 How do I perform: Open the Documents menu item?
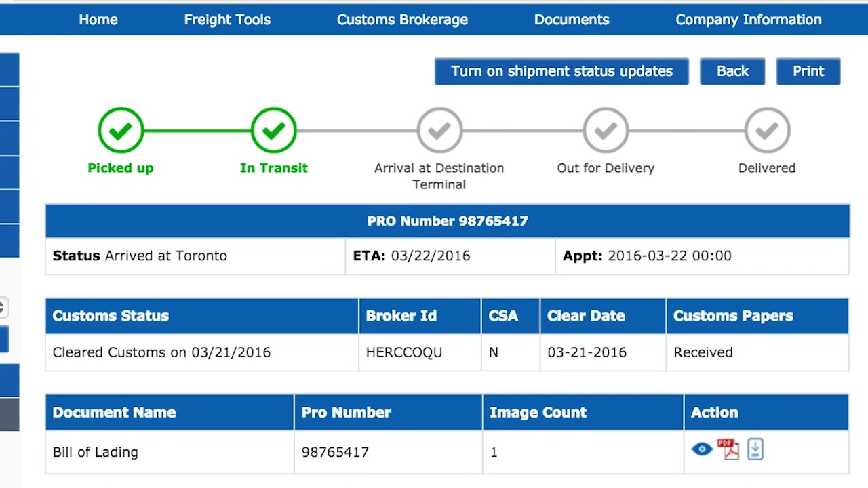pyautogui.click(x=572, y=20)
